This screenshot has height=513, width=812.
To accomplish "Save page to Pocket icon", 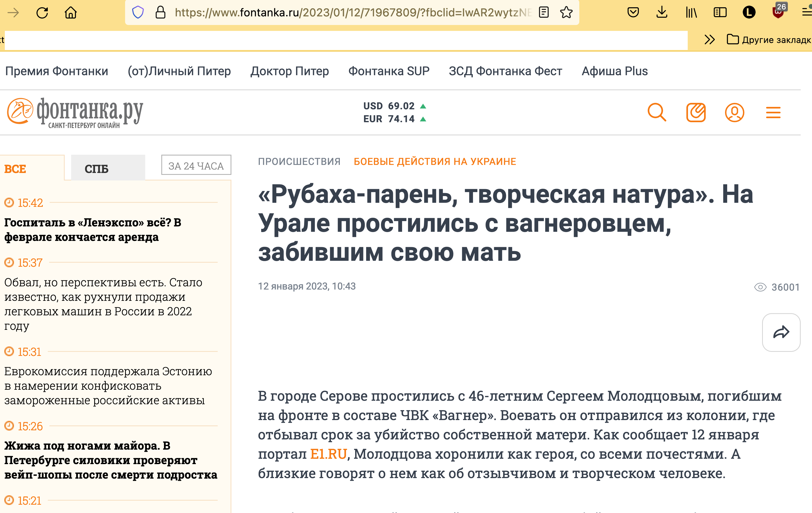I will tap(633, 12).
